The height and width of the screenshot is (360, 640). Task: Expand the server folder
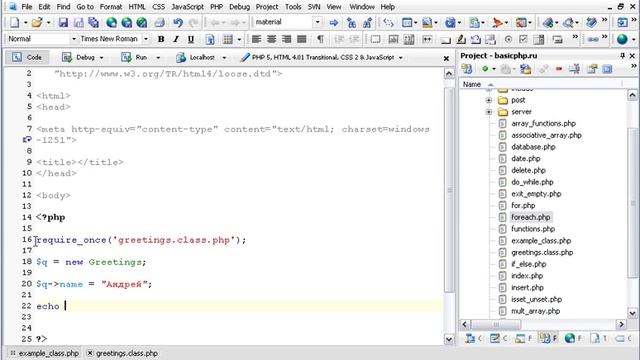click(x=489, y=112)
